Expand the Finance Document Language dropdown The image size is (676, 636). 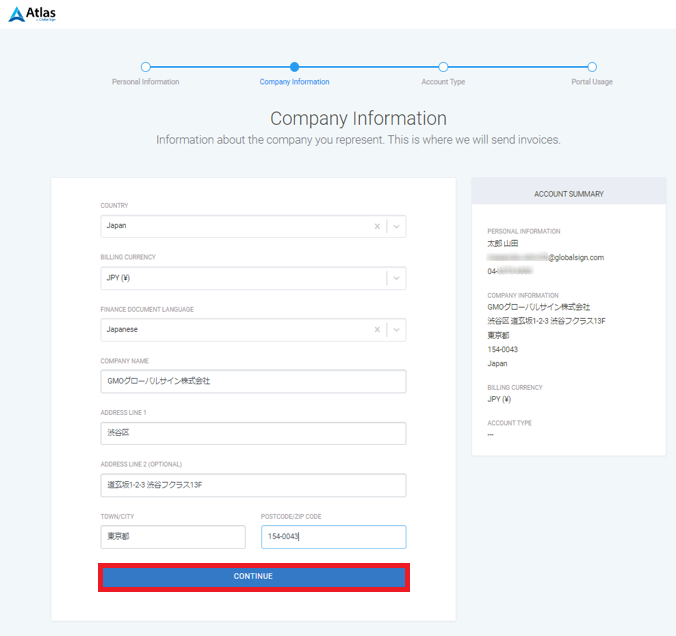[x=396, y=329]
